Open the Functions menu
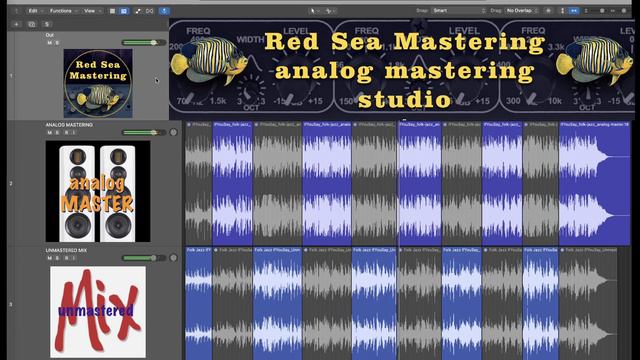 pos(63,11)
